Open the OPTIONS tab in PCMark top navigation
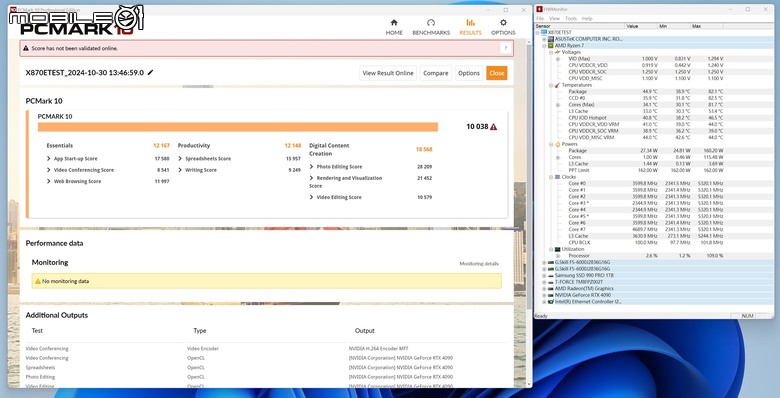This screenshot has width=780, height=398. [x=503, y=27]
